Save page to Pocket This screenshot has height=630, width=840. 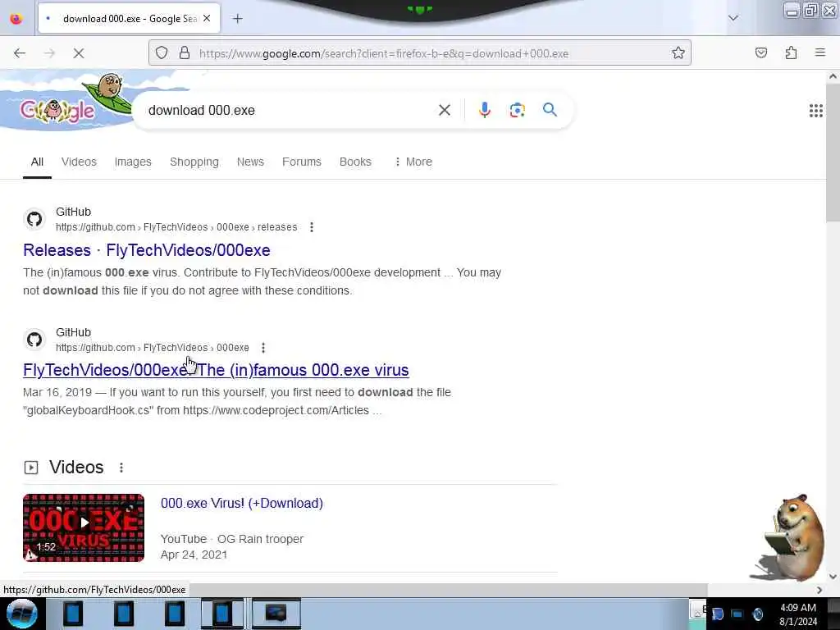[x=761, y=53]
